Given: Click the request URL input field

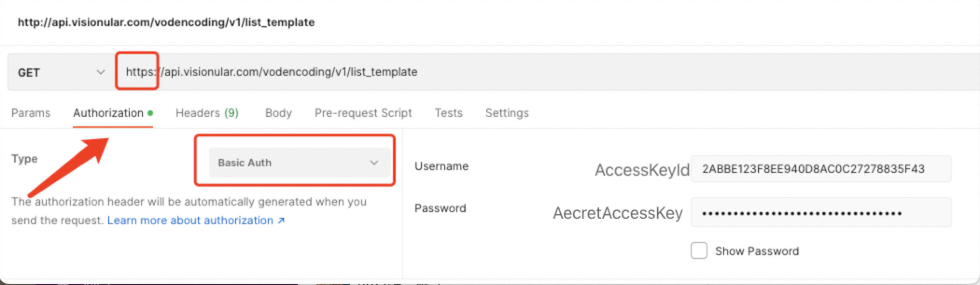Looking at the screenshot, I should coord(420,72).
